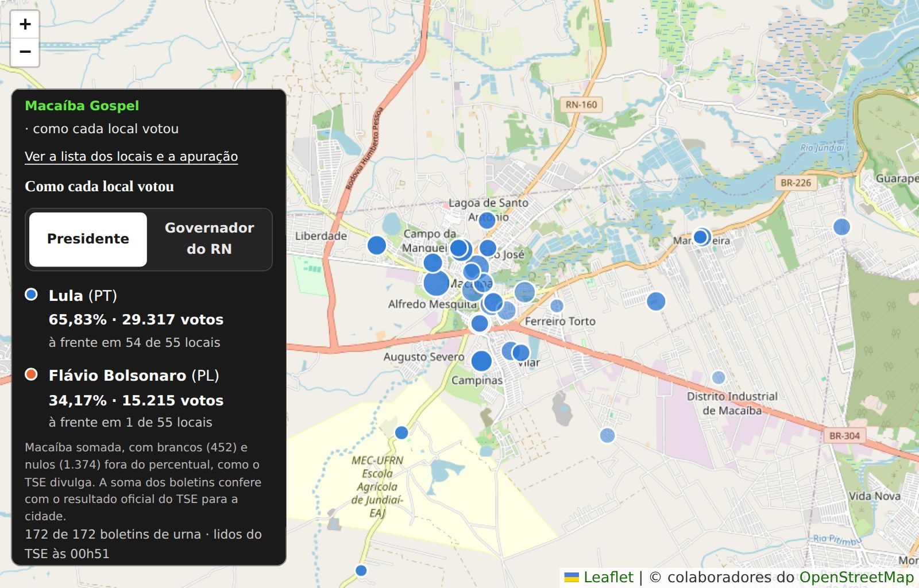Switch to the Presidente tab

(x=88, y=239)
